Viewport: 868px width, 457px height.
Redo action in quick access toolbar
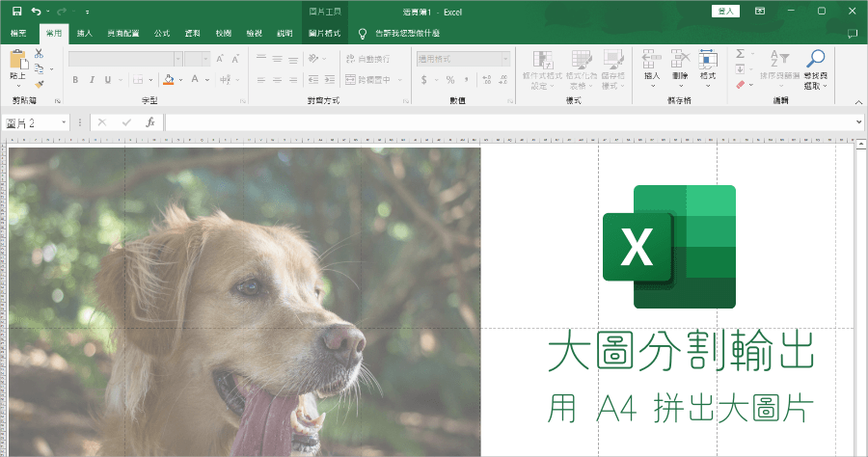pos(62,11)
